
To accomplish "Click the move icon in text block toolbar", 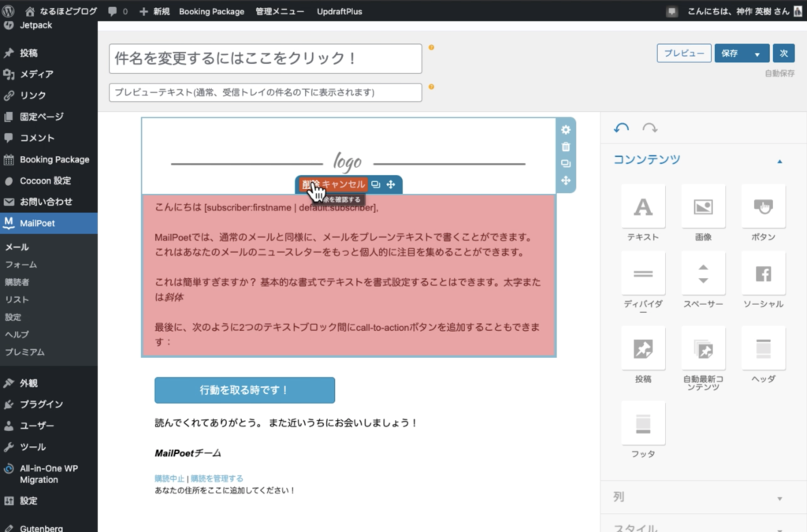I will [x=391, y=184].
